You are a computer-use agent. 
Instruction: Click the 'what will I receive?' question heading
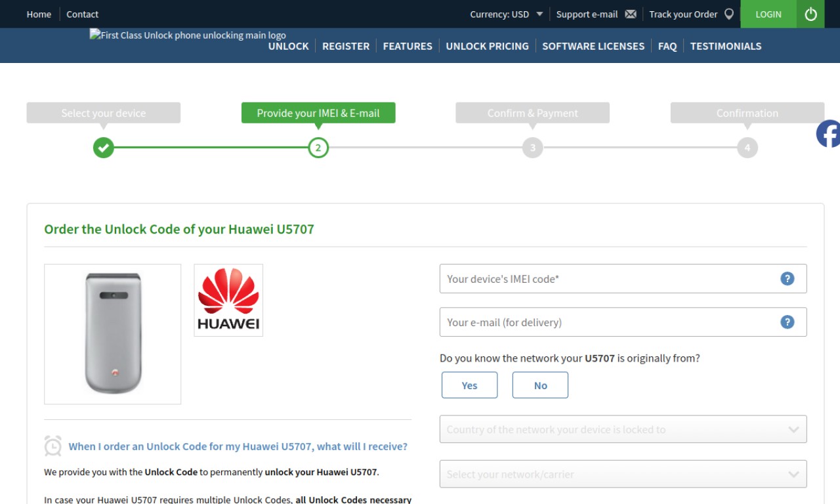click(238, 446)
